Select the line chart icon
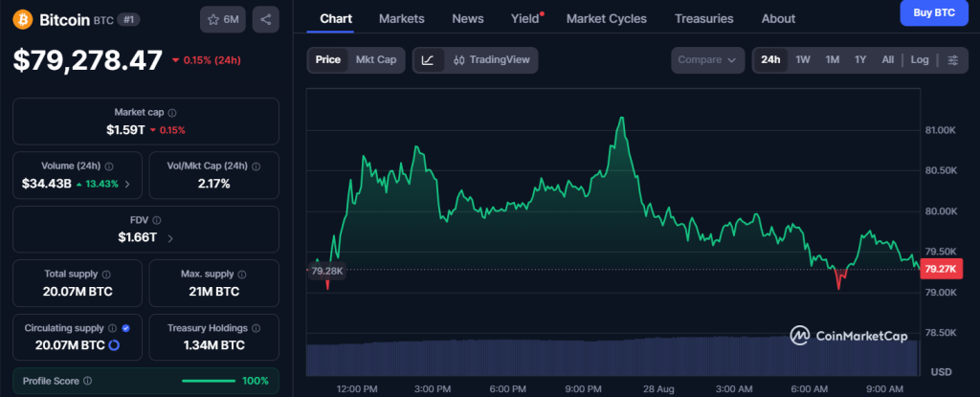The height and width of the screenshot is (397, 980). coord(428,60)
